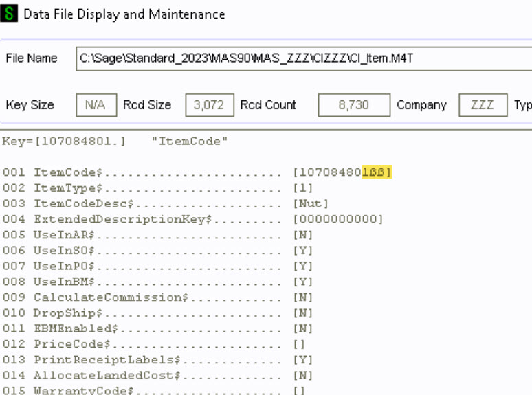532x395 pixels.
Task: Select the 012 PriceCode$ row
Action: click(x=153, y=343)
